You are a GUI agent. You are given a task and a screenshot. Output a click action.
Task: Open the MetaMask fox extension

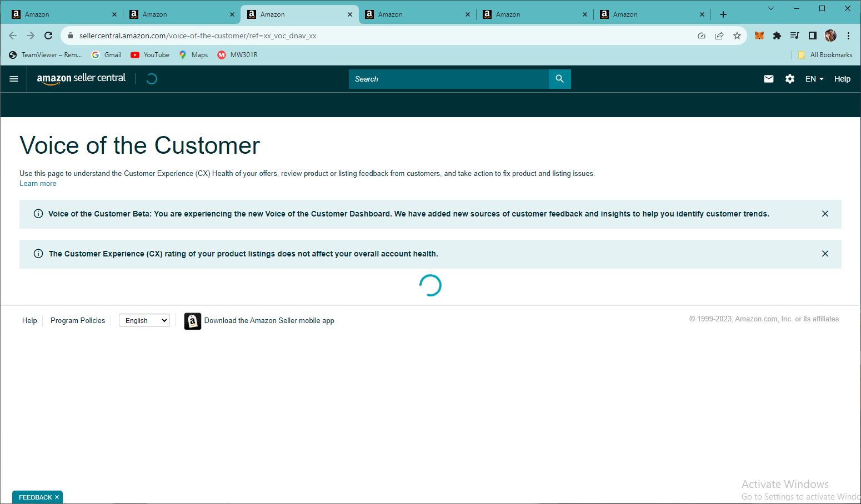click(759, 36)
